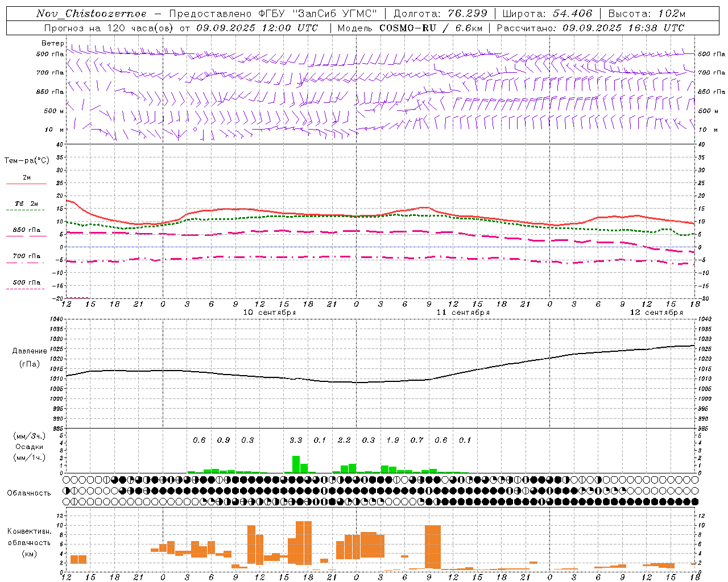
Task: Select the 0.7 precipitation total value
Action: click(x=417, y=440)
